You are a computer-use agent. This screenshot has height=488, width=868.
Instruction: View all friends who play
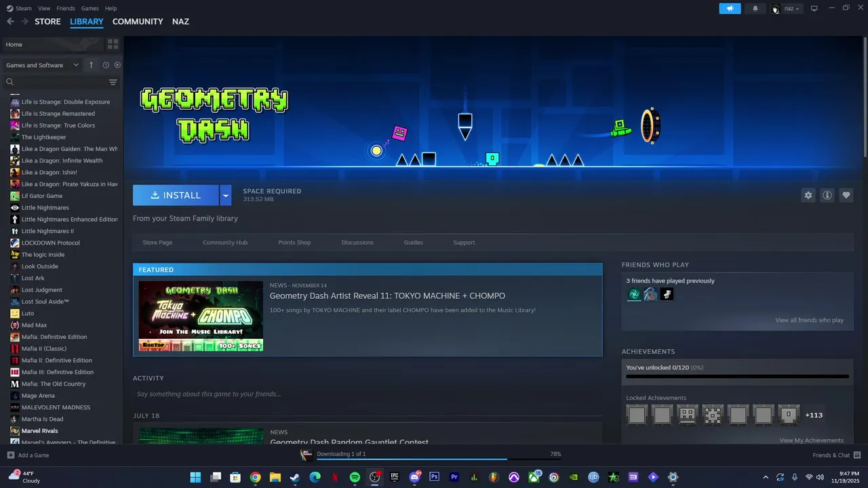pyautogui.click(x=810, y=320)
